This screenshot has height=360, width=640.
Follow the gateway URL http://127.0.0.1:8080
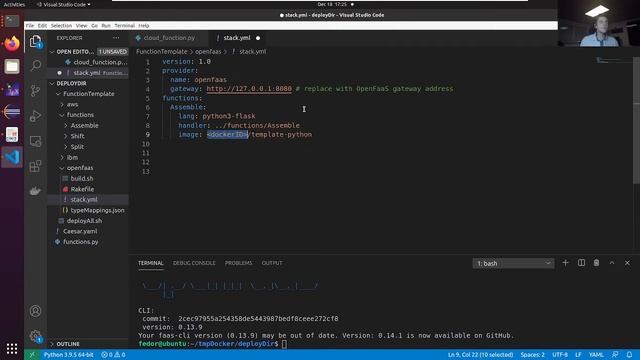249,89
